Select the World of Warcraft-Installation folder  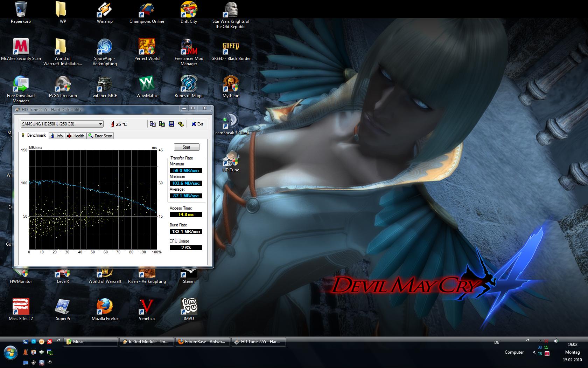(63, 52)
